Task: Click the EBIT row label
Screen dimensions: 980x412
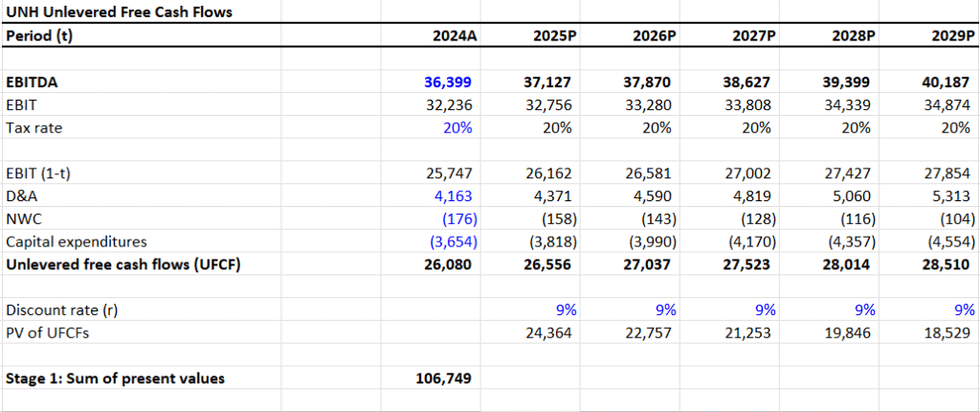Action: [19, 105]
